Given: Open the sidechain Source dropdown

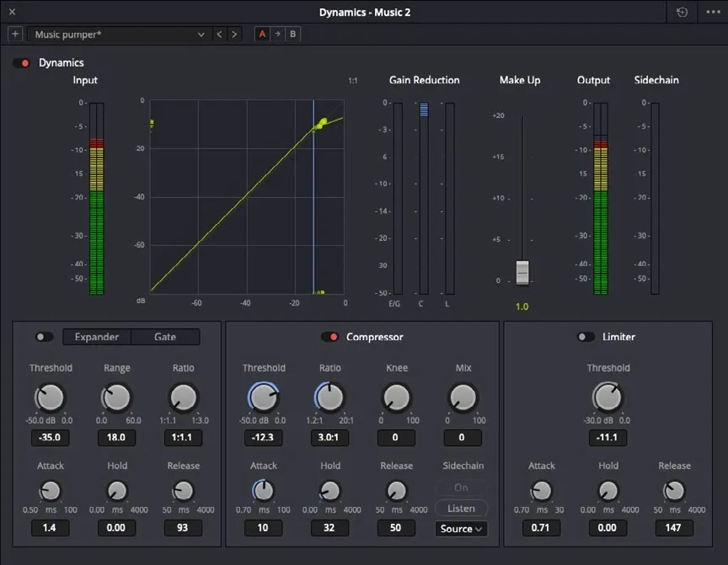Looking at the screenshot, I should [x=461, y=529].
